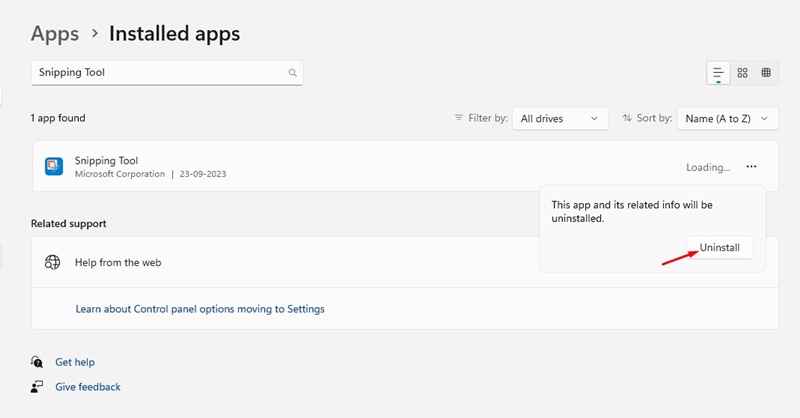
Task: Switch to list view layout
Action: tap(718, 73)
